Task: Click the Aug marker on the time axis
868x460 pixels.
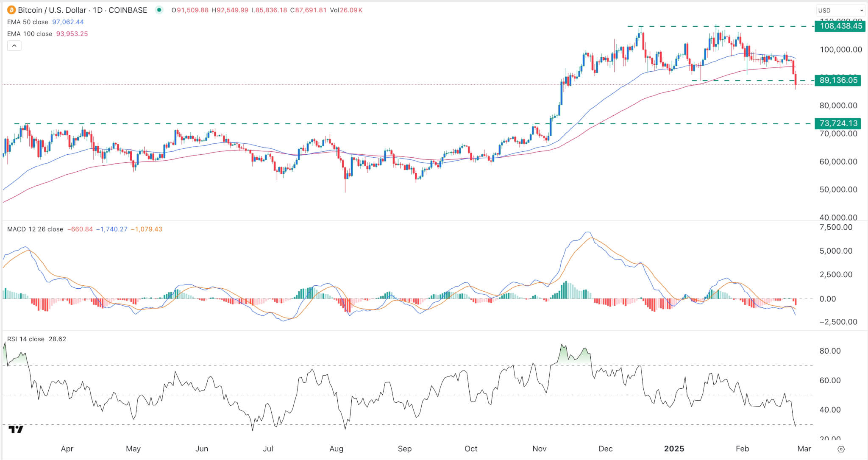Action: 336,449
